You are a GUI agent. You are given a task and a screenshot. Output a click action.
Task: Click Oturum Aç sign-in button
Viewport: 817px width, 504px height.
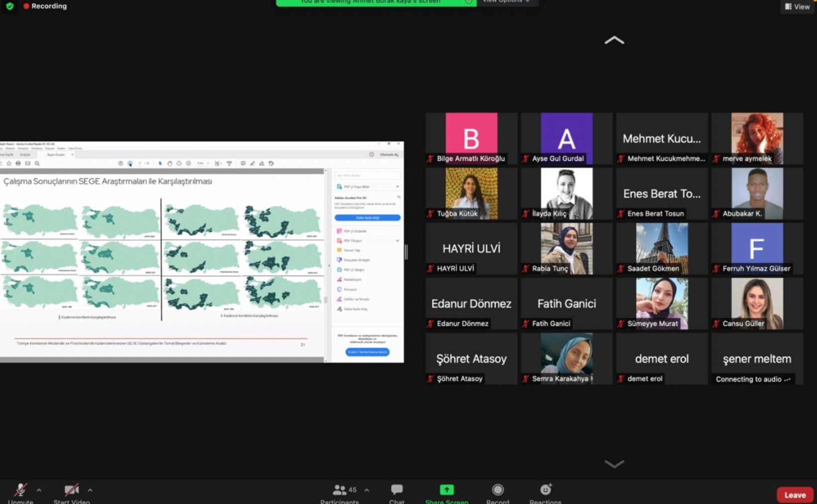coord(389,154)
